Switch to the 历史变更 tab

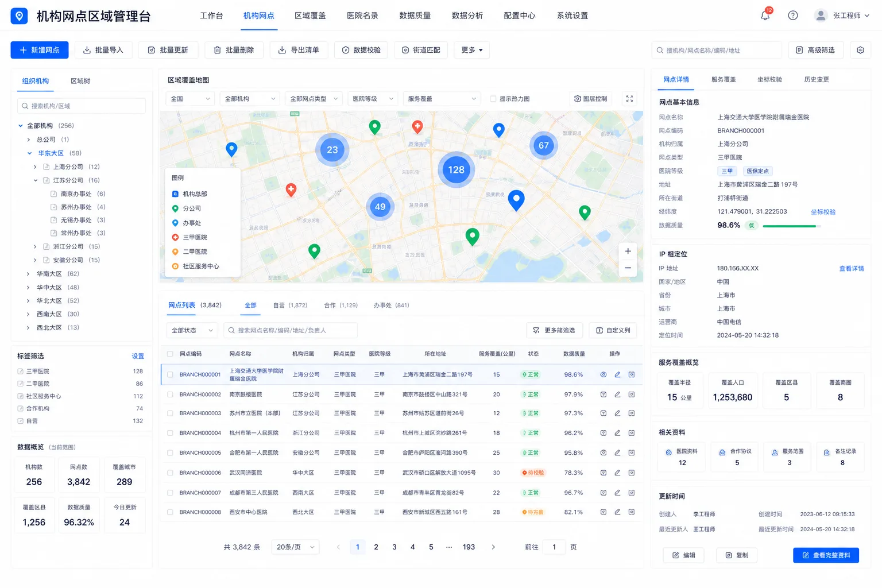(817, 79)
